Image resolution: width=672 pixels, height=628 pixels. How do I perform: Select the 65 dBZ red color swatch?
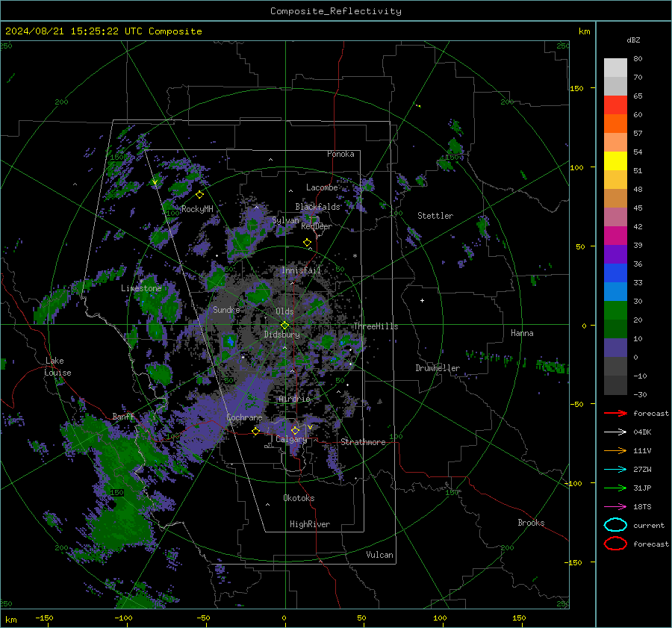615,105
